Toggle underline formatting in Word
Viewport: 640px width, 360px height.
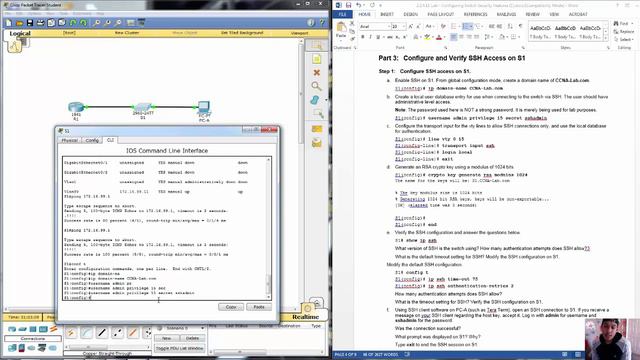pos(378,37)
